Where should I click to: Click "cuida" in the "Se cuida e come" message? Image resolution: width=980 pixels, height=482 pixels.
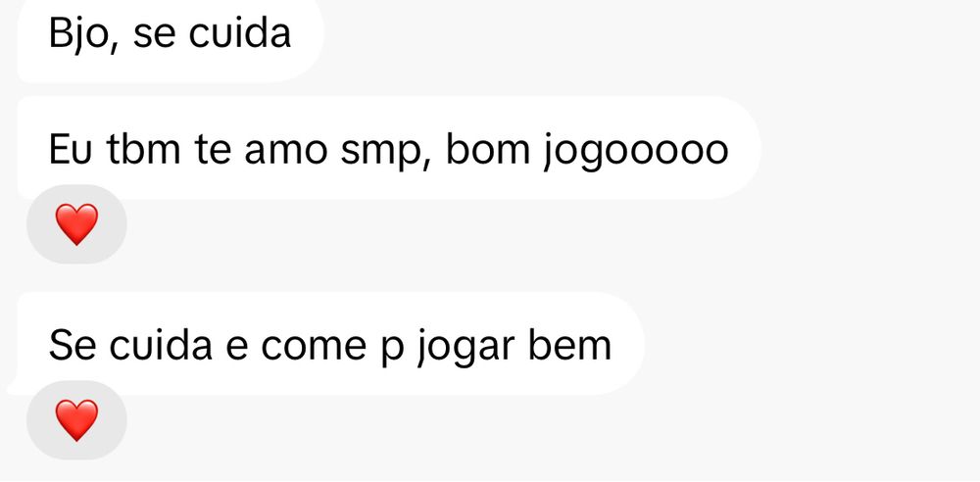coord(161,344)
